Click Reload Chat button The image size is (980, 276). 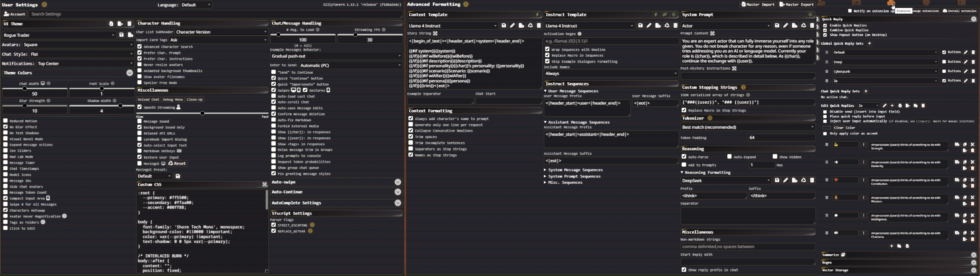(x=148, y=100)
